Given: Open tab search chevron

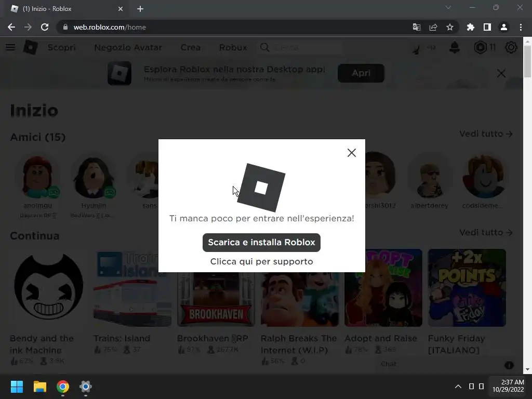Looking at the screenshot, I should click(448, 7).
